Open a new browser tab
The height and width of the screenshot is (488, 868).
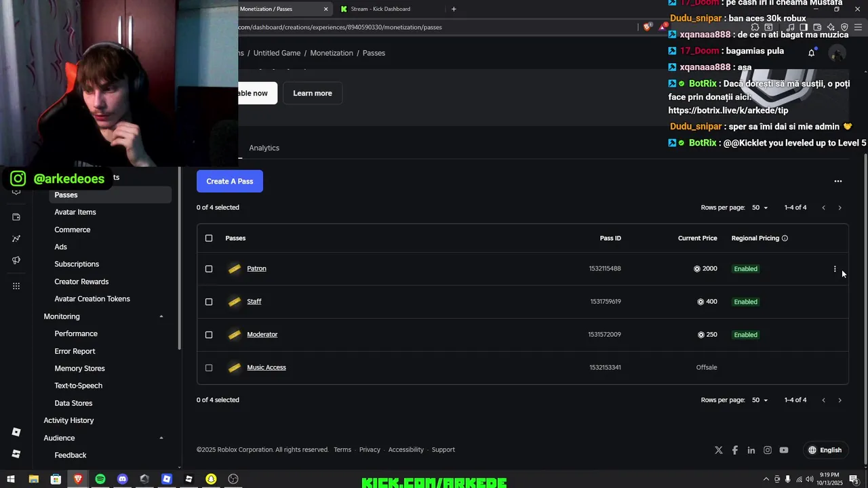[x=454, y=9]
